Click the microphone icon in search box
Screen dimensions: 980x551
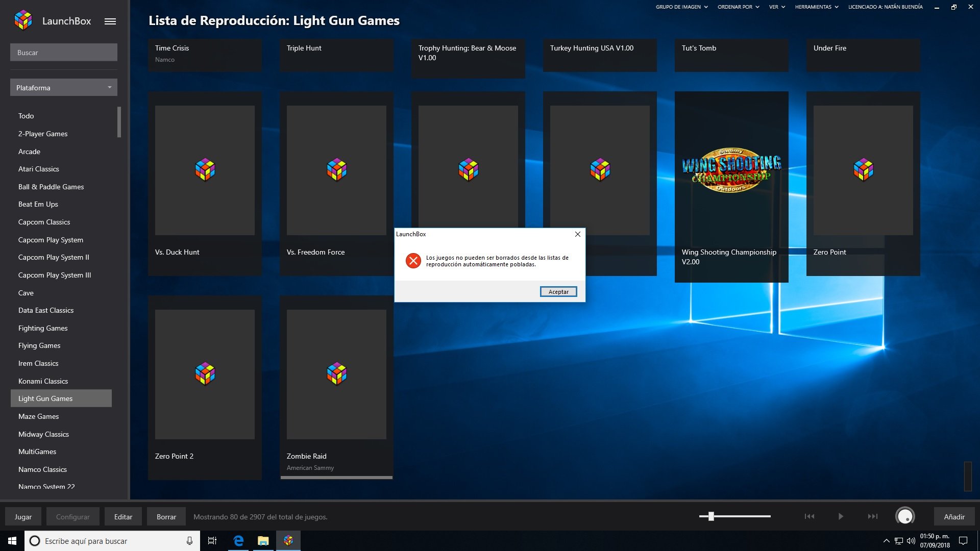coord(189,541)
